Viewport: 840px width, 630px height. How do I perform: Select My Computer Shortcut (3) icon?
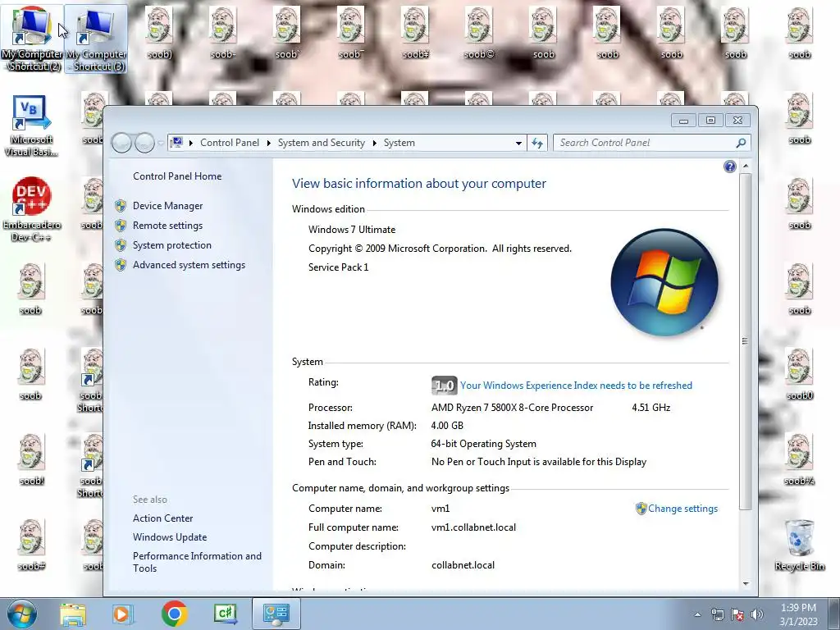[x=96, y=39]
